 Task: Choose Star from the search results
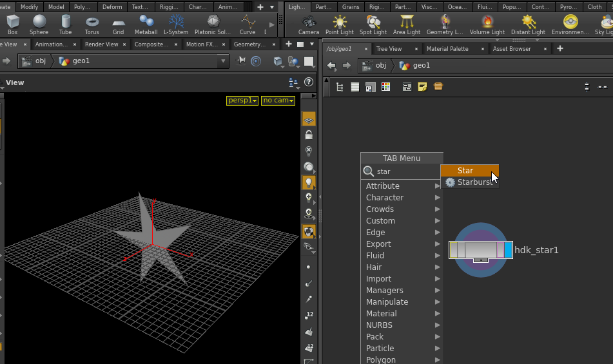(x=465, y=171)
